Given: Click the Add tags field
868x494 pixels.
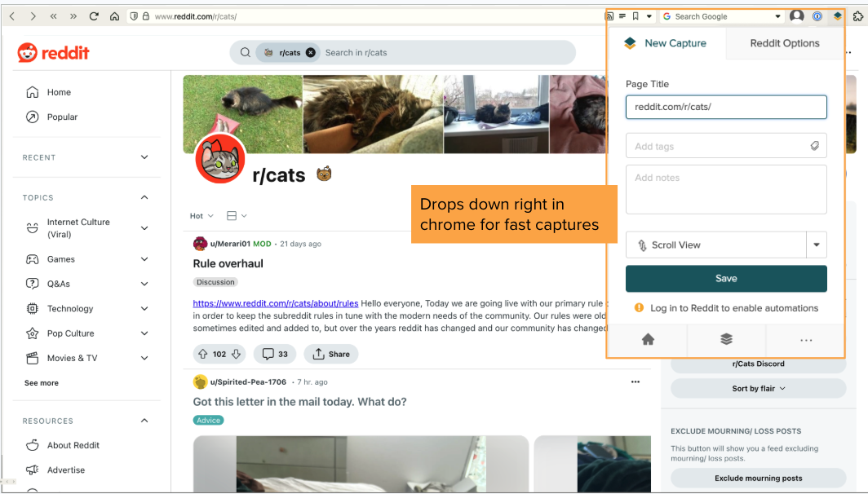Looking at the screenshot, I should tap(718, 146).
